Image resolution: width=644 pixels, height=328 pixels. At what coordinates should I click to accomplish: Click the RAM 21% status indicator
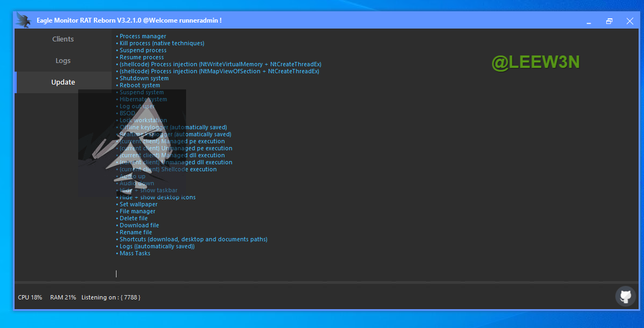point(63,297)
